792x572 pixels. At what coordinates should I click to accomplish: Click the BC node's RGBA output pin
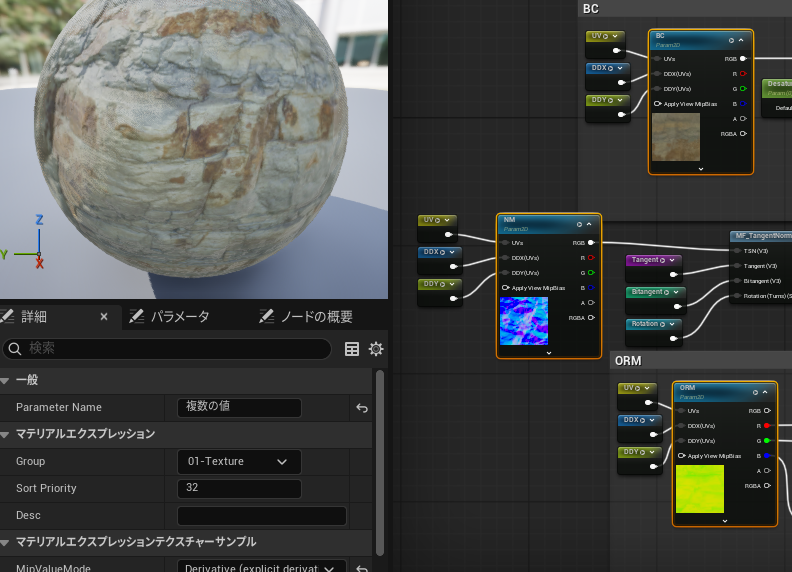click(743, 133)
